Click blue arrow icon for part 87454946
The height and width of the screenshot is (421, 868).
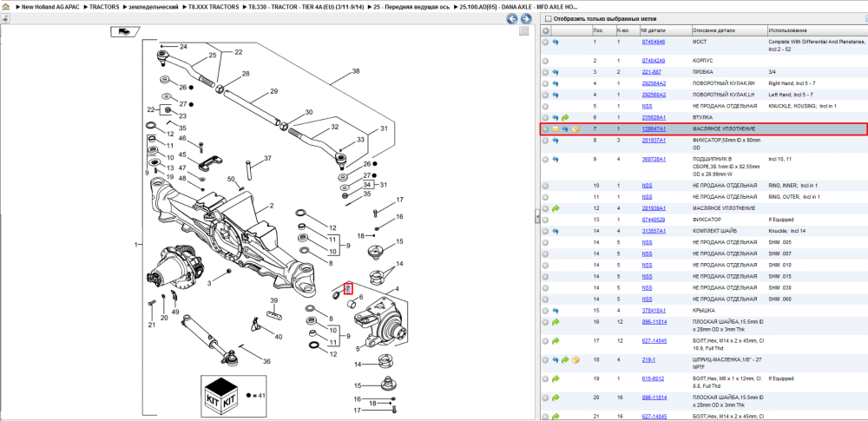coord(556,42)
